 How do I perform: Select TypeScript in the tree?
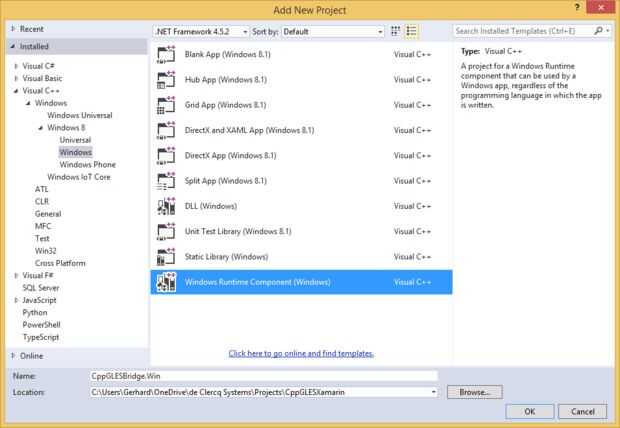(41, 337)
